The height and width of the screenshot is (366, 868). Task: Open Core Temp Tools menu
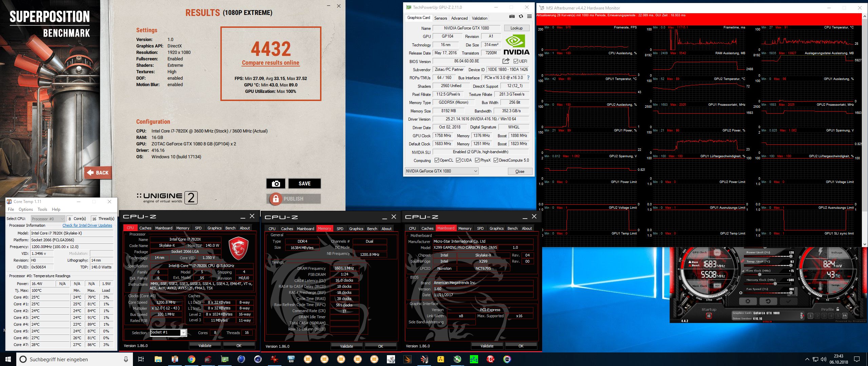pos(42,209)
